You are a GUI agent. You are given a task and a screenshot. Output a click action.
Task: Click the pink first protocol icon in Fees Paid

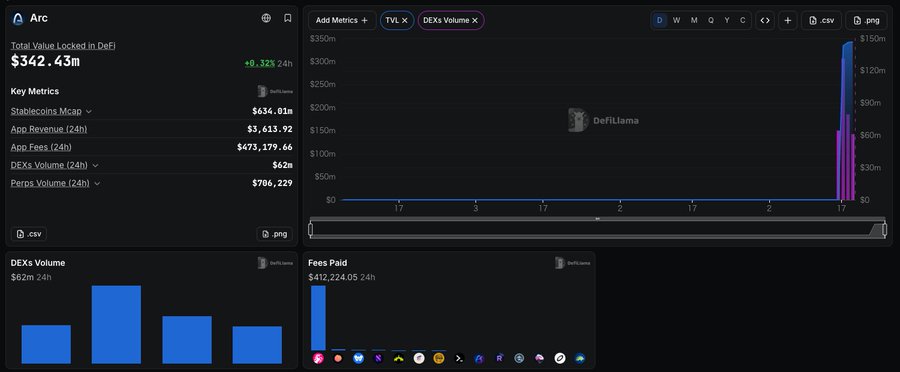tap(318, 358)
